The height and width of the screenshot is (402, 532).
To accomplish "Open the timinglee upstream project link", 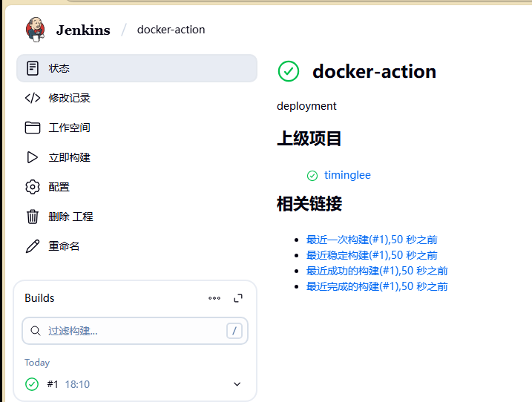I will (347, 175).
